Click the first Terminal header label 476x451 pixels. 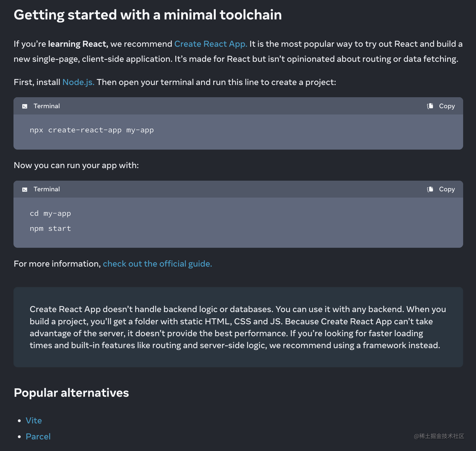pos(47,106)
